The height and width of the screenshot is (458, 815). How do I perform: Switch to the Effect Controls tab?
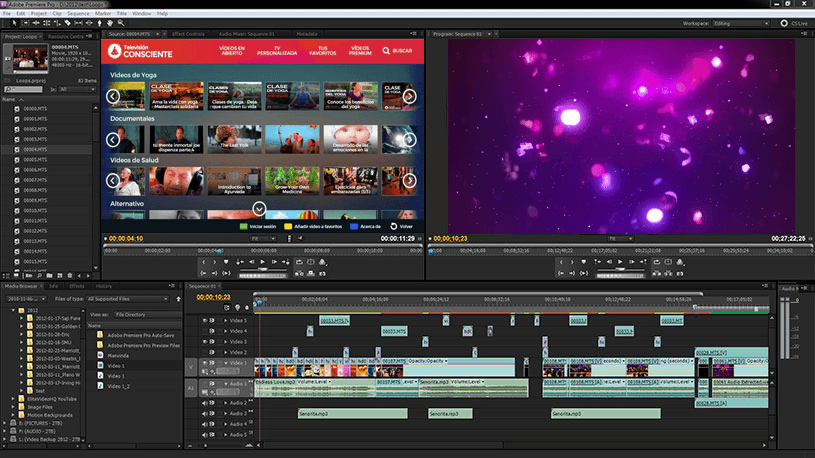[x=187, y=33]
